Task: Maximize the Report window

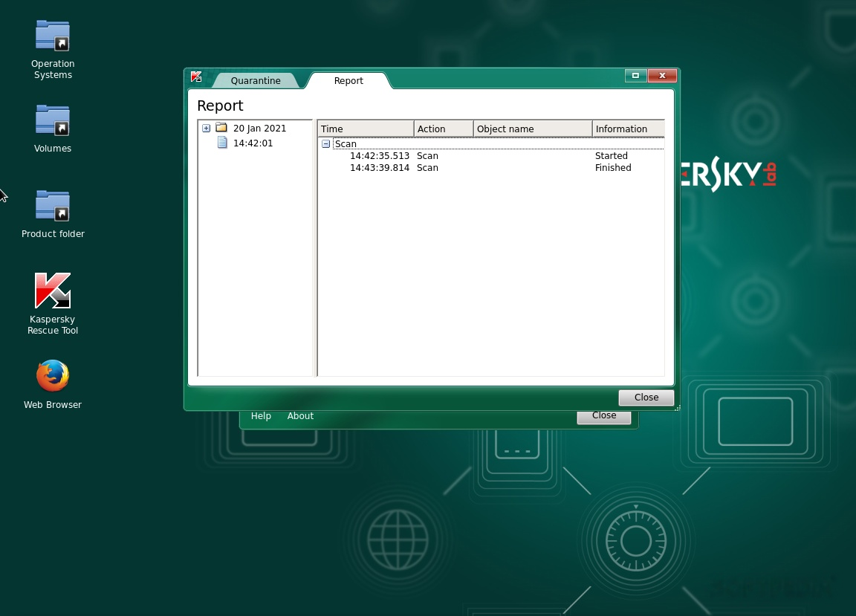Action: click(x=635, y=75)
